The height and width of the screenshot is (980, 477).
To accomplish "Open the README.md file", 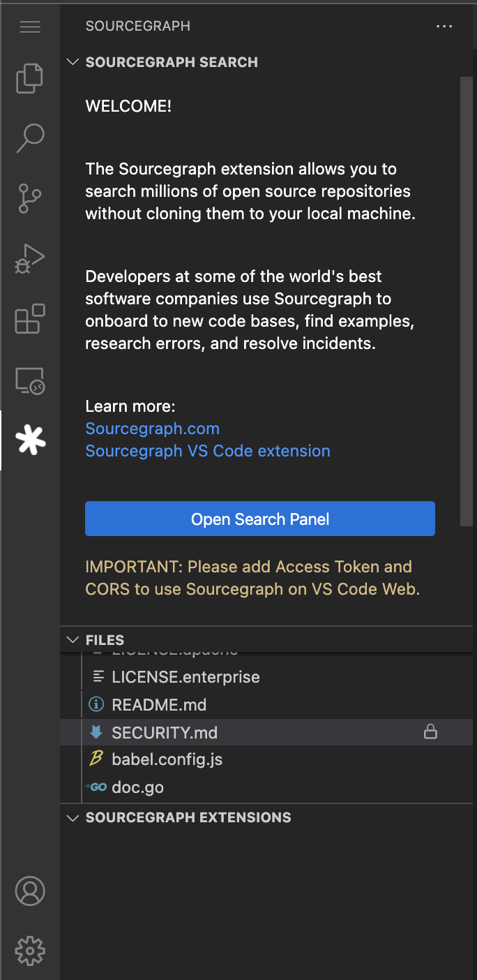I will pos(266,705).
